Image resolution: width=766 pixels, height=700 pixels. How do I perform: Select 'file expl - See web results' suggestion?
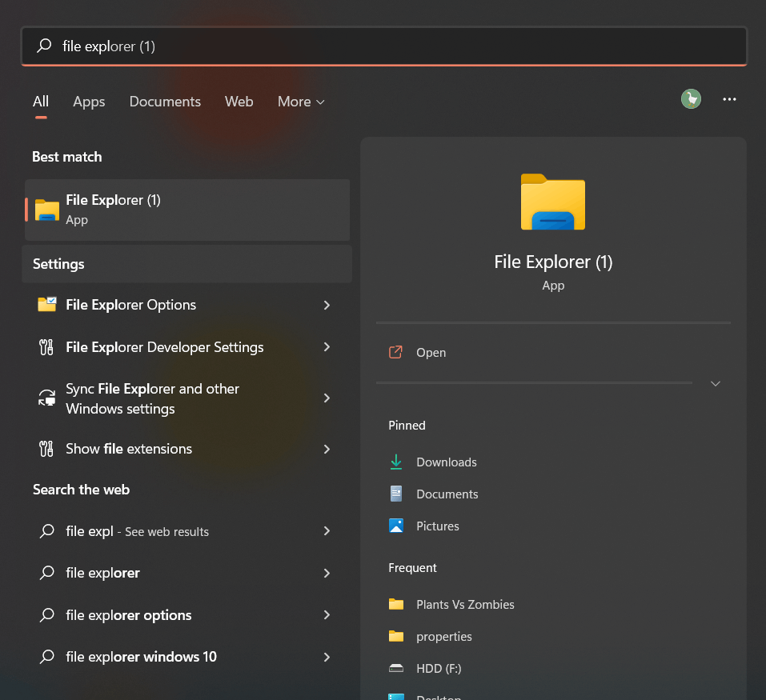[x=187, y=531]
